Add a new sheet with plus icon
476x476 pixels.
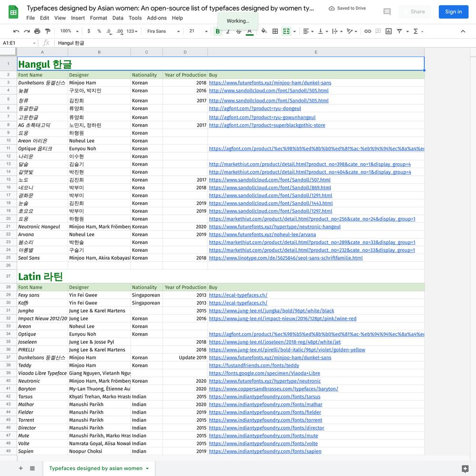pyautogui.click(x=20, y=468)
